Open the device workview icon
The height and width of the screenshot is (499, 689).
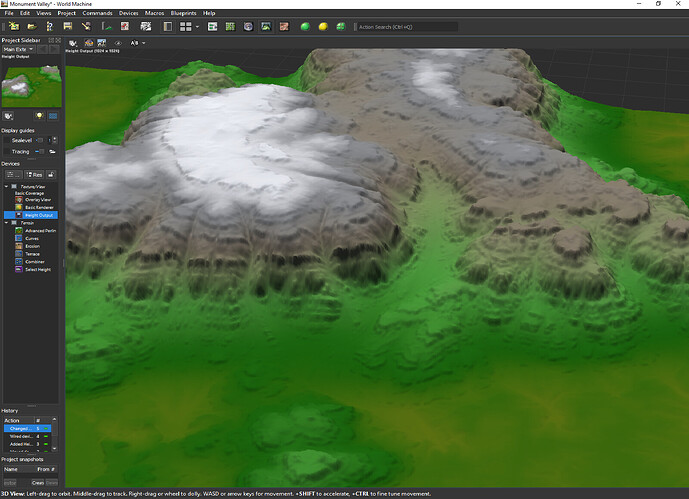(212, 27)
